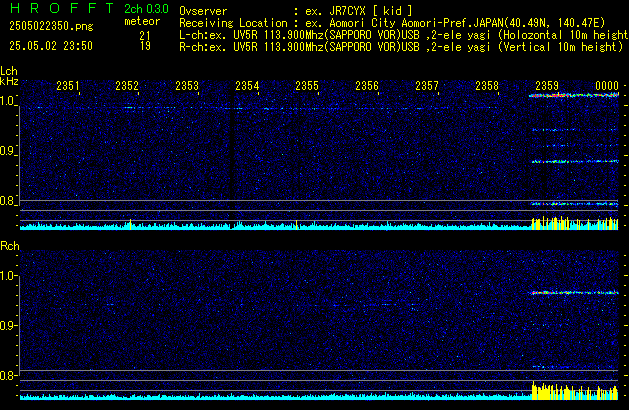Select the 2359 time marker
Screen dimensions: 629x410
click(x=547, y=86)
